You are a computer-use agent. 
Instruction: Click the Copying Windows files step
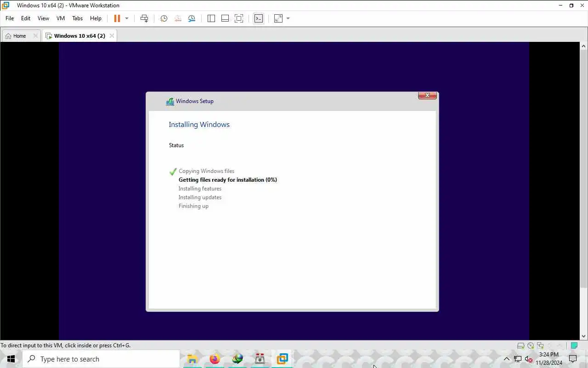pos(206,171)
